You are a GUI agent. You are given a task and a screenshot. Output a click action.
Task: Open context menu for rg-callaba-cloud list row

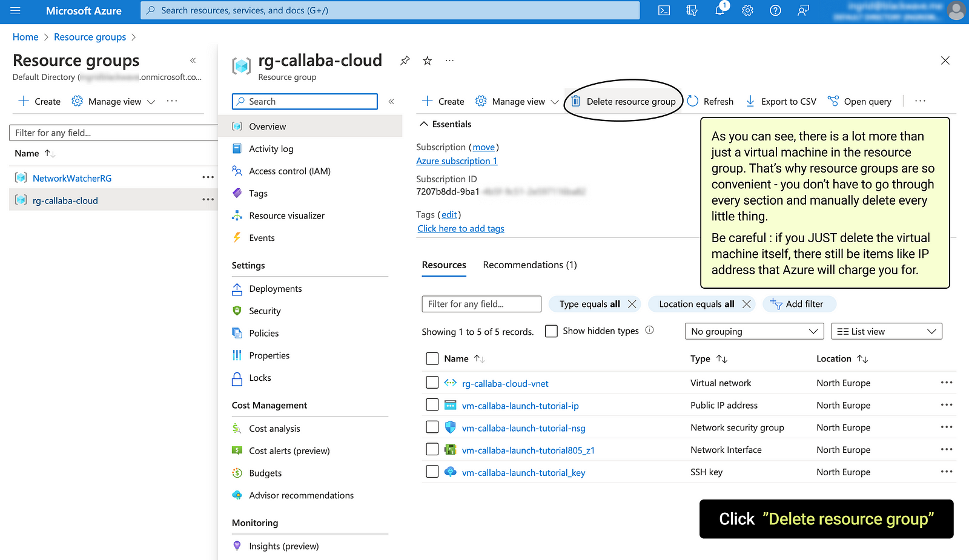[208, 200]
